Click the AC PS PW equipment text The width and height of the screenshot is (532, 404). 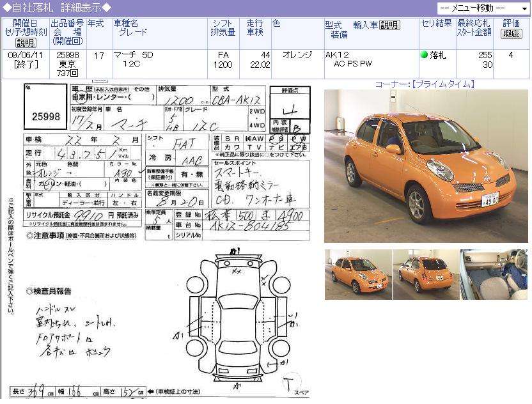tap(353, 64)
